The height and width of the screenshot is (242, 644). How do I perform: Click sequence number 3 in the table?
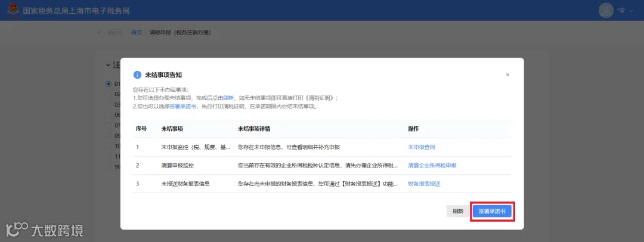[x=138, y=184]
